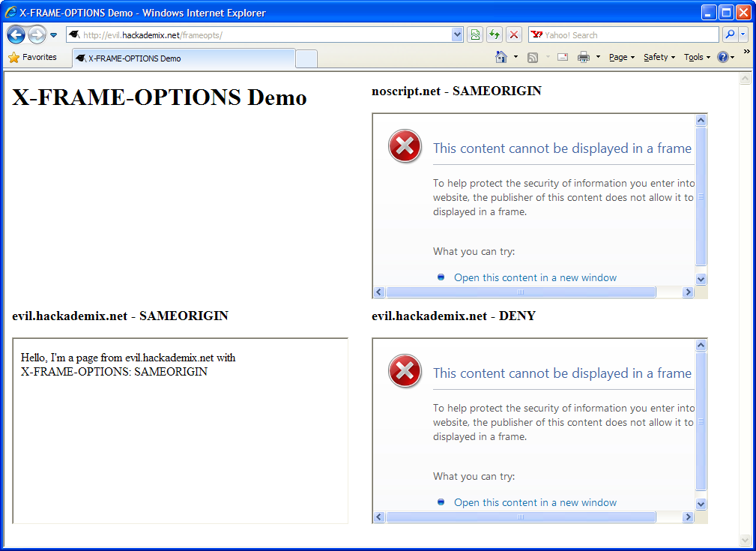Screen dimensions: 756x551
Task: Click the red Stop loading icon
Action: pyautogui.click(x=514, y=34)
